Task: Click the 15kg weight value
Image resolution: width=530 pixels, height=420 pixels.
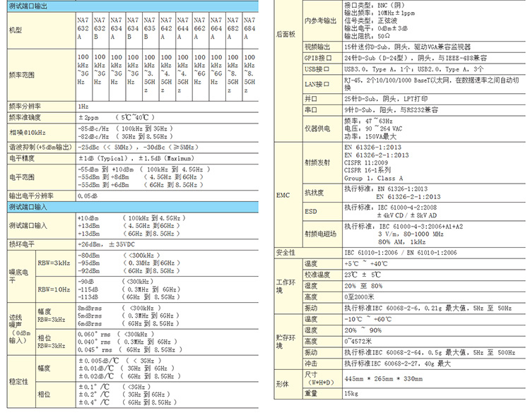Action: pyautogui.click(x=351, y=392)
